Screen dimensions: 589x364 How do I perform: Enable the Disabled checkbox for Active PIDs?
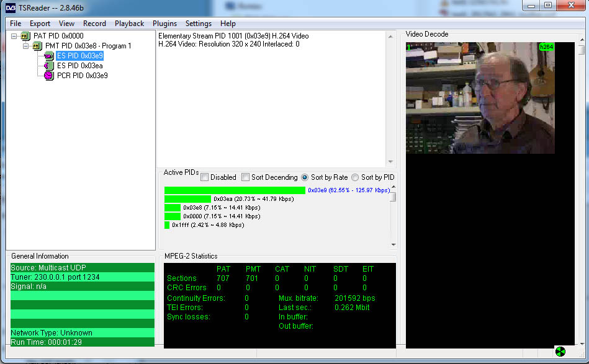point(204,177)
